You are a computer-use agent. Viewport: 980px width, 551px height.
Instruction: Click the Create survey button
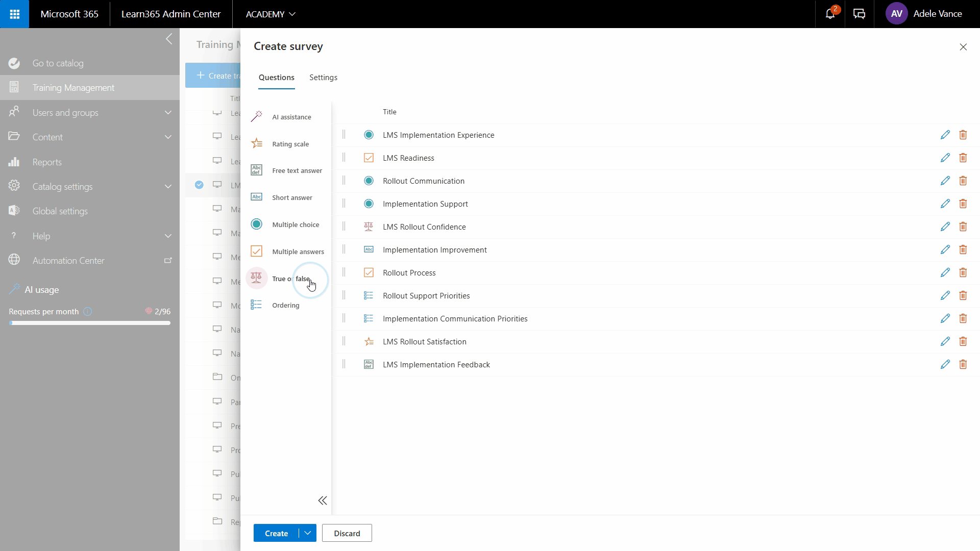(276, 533)
